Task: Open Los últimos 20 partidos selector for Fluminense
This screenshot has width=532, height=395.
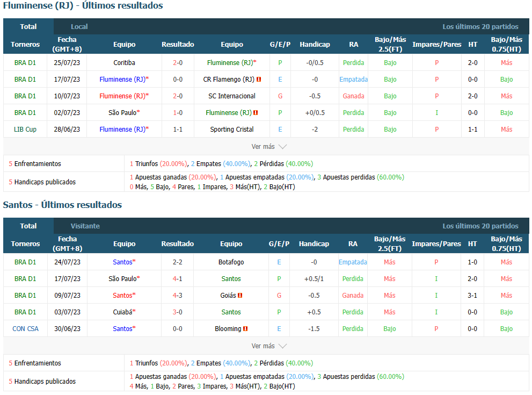Action: click(x=480, y=26)
